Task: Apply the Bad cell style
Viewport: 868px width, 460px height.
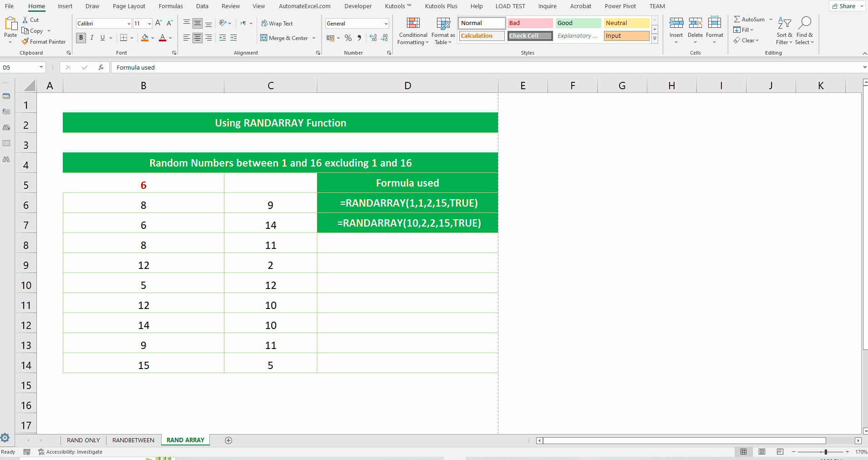Action: point(530,23)
